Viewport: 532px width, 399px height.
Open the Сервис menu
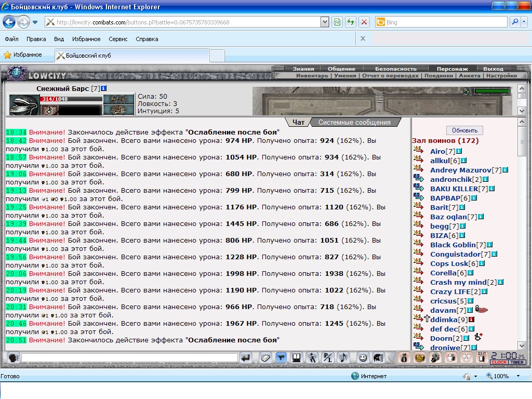(x=118, y=39)
